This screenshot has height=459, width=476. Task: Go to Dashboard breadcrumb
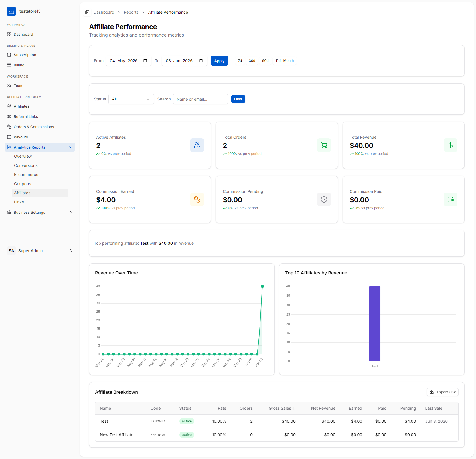104,12
